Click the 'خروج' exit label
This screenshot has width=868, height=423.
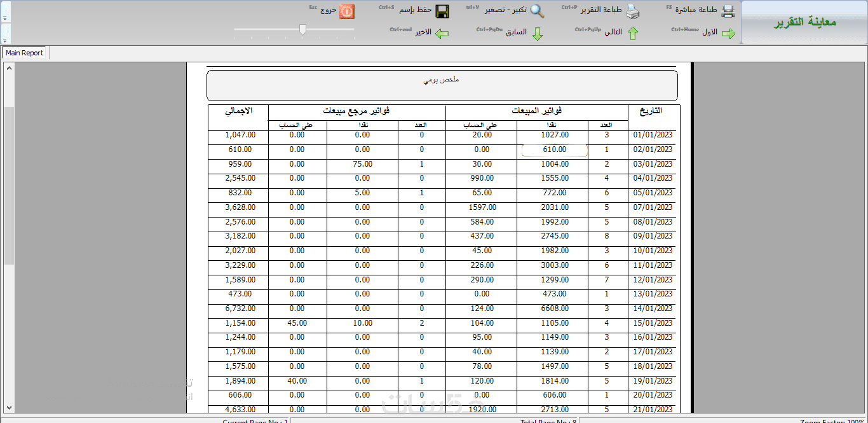[329, 10]
